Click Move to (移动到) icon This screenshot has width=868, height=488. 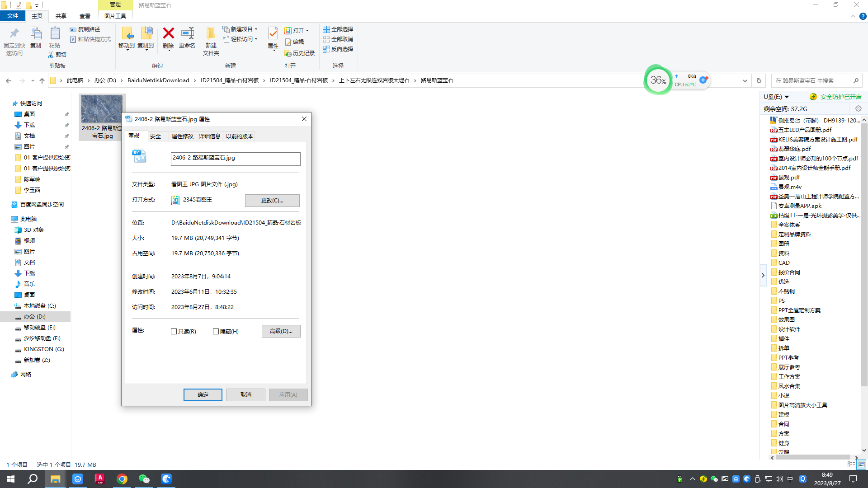(127, 38)
